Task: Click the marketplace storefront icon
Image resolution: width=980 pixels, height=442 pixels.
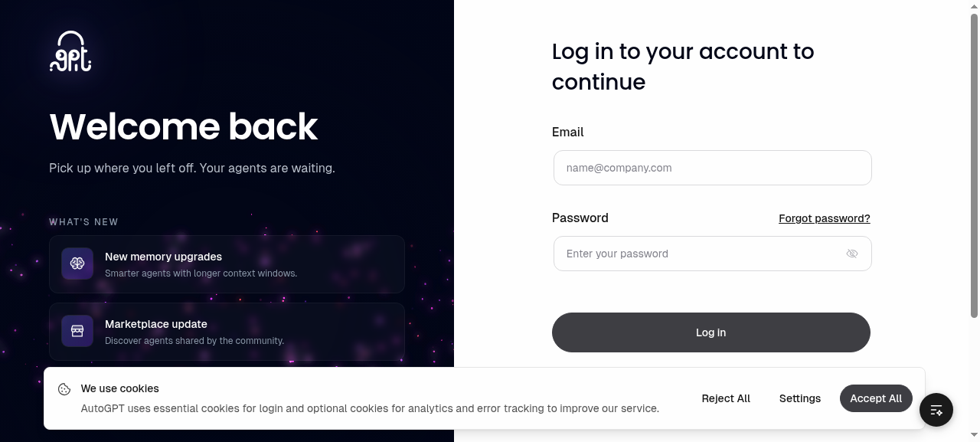Action: [x=77, y=331]
